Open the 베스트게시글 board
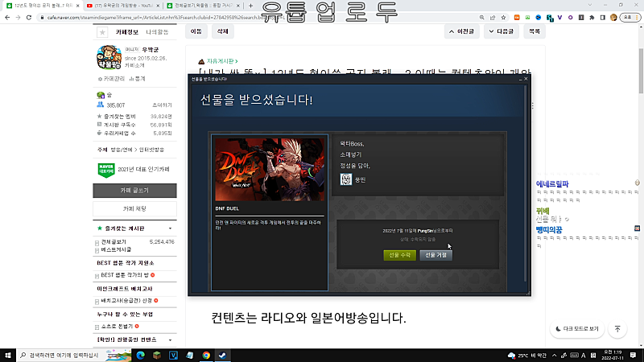Screen dimensions: 644x362 pos(116,249)
